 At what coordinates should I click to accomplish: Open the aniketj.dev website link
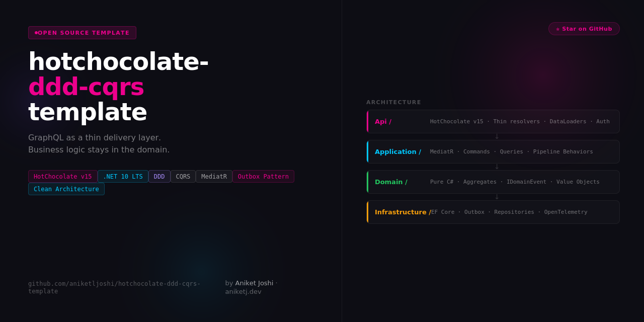click(x=243, y=292)
